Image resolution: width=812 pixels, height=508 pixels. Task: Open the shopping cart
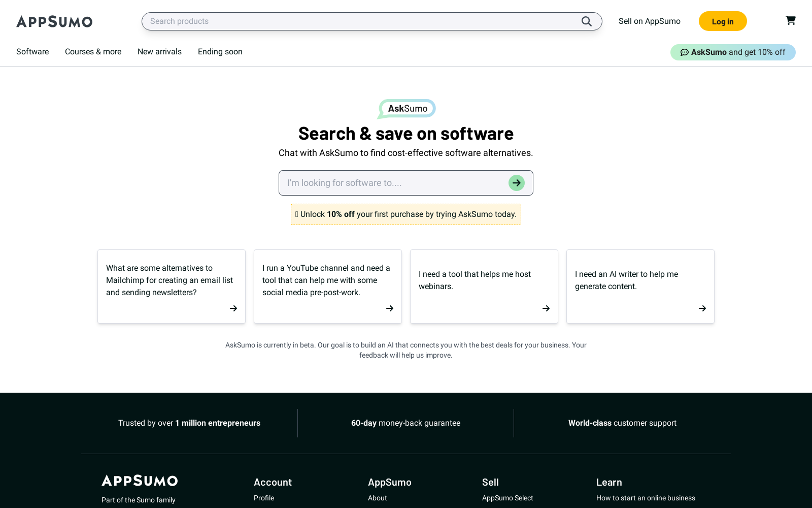pyautogui.click(x=791, y=20)
